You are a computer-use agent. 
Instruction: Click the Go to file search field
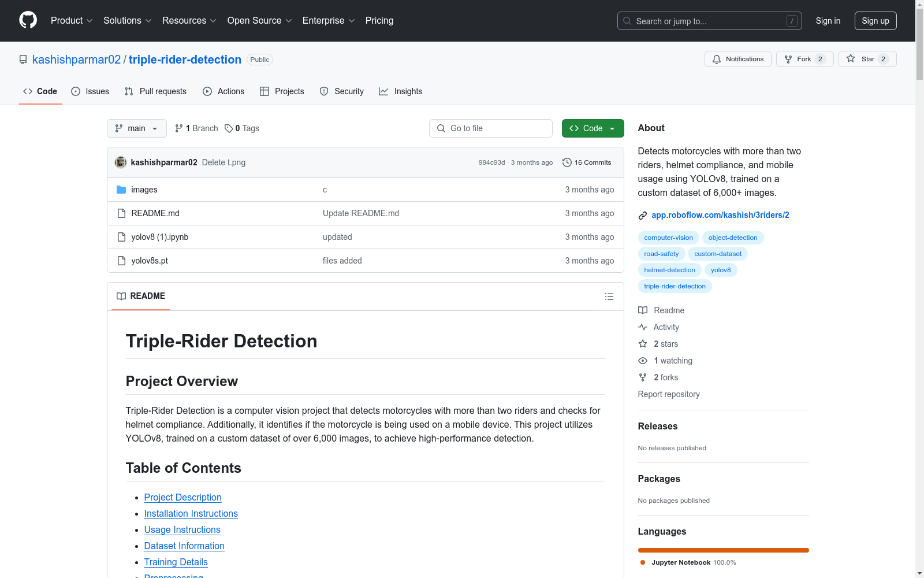click(x=491, y=128)
